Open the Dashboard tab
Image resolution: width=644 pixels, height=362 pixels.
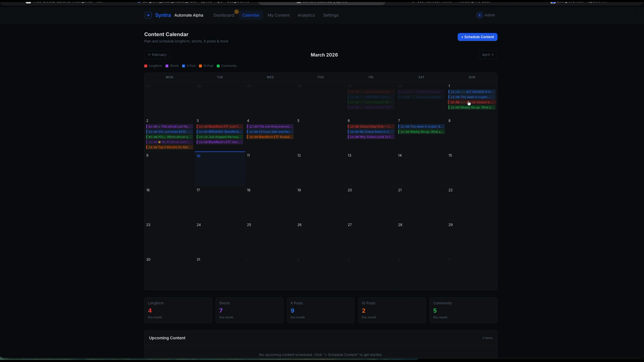(x=224, y=15)
